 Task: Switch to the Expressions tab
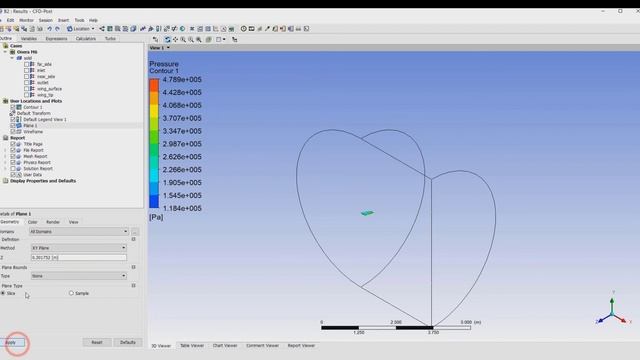tap(56, 38)
